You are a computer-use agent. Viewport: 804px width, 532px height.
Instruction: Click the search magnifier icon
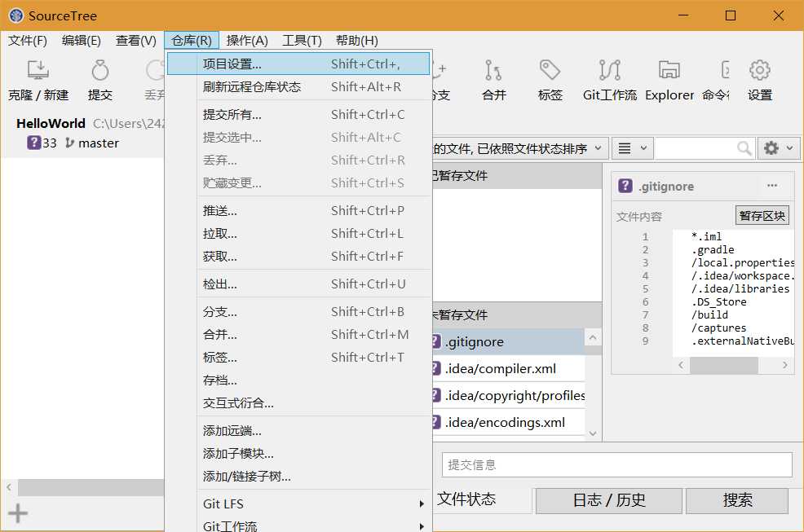point(744,148)
